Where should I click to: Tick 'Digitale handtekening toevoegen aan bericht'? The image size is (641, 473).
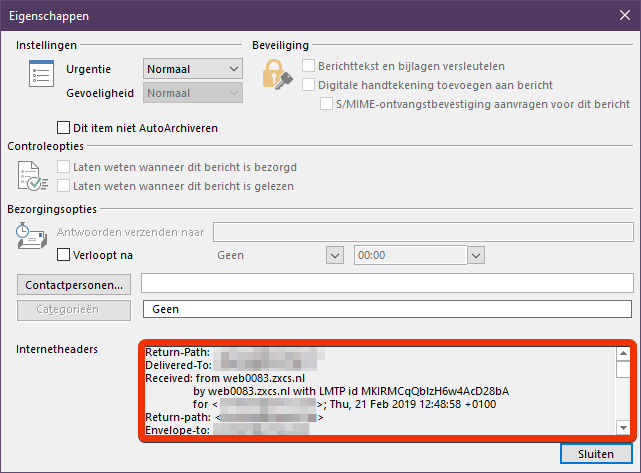click(309, 85)
